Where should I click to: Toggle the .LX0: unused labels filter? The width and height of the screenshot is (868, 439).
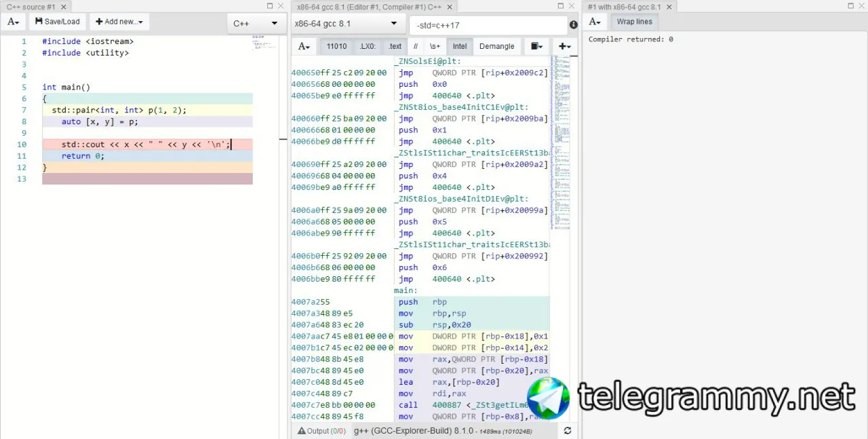point(368,46)
